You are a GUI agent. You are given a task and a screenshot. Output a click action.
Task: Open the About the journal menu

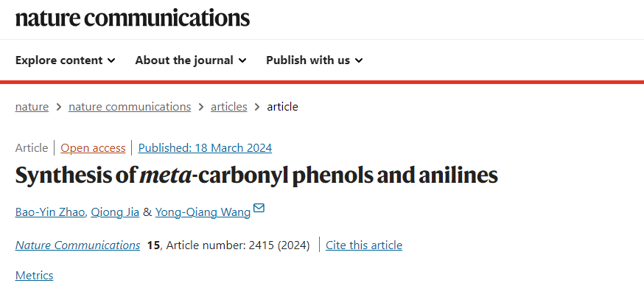coord(191,60)
